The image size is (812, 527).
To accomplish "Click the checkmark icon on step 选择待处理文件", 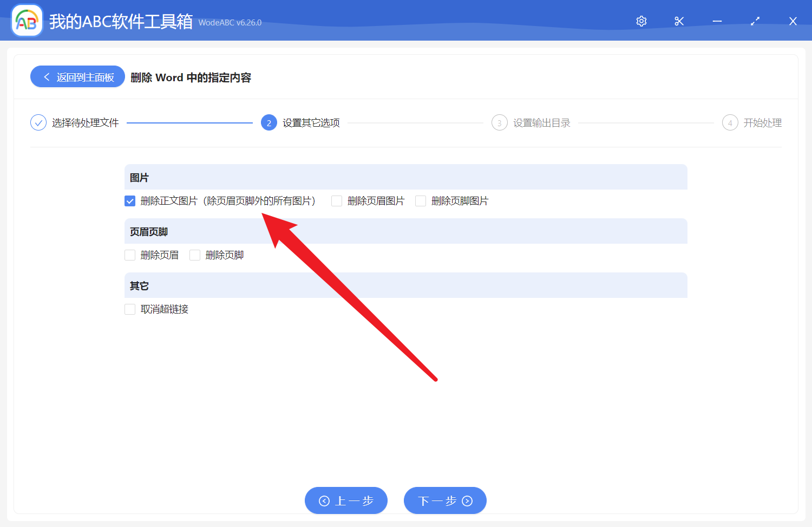I will point(38,122).
